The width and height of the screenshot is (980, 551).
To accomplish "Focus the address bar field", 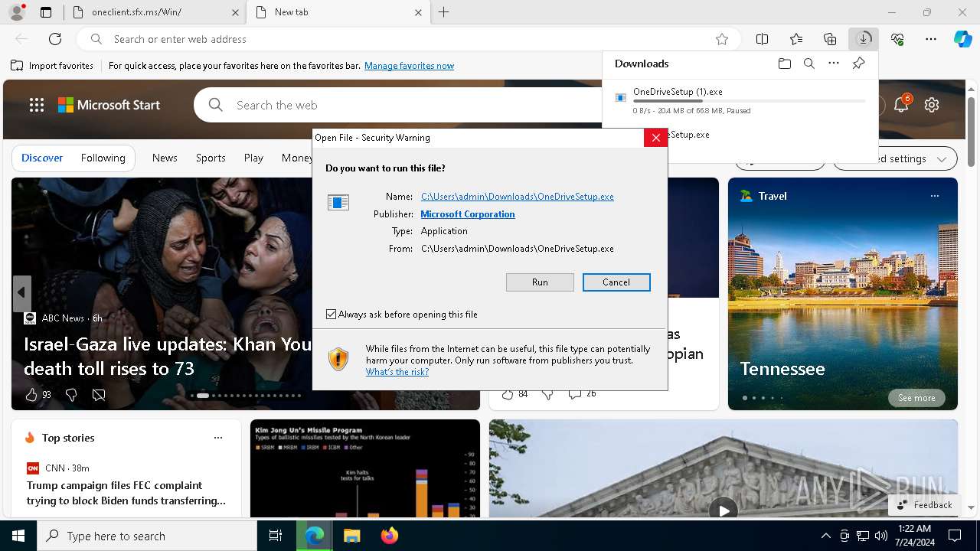I will (x=410, y=39).
